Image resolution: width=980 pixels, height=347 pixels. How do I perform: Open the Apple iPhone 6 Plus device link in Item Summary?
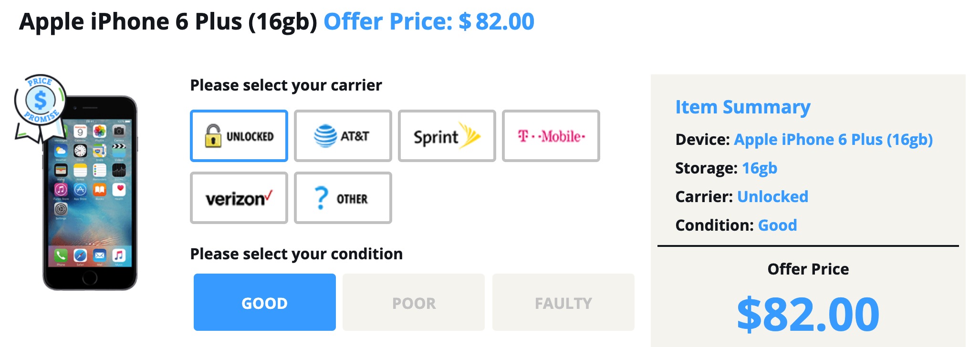click(833, 140)
